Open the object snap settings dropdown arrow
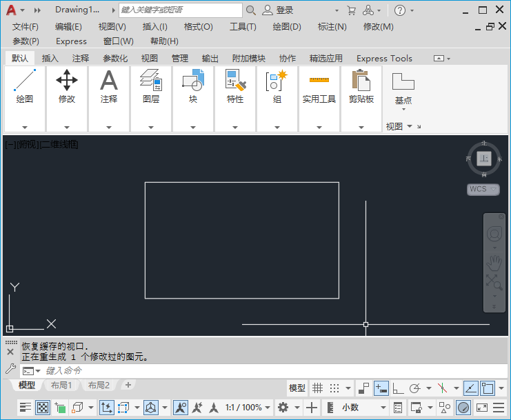The image size is (511, 420). (x=501, y=388)
